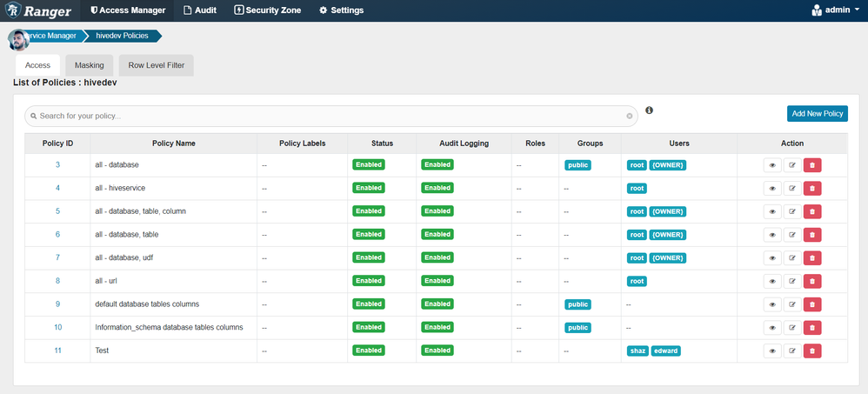Delete the Test policy trash icon
This screenshot has width=868, height=394.
tap(812, 351)
